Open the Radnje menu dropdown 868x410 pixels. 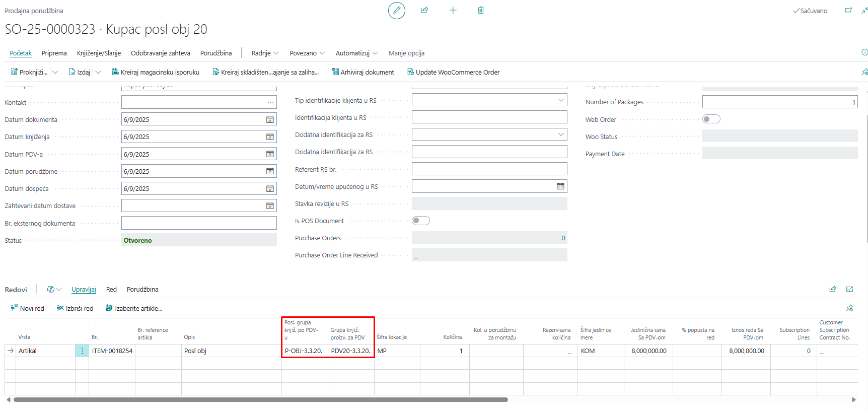[265, 53]
